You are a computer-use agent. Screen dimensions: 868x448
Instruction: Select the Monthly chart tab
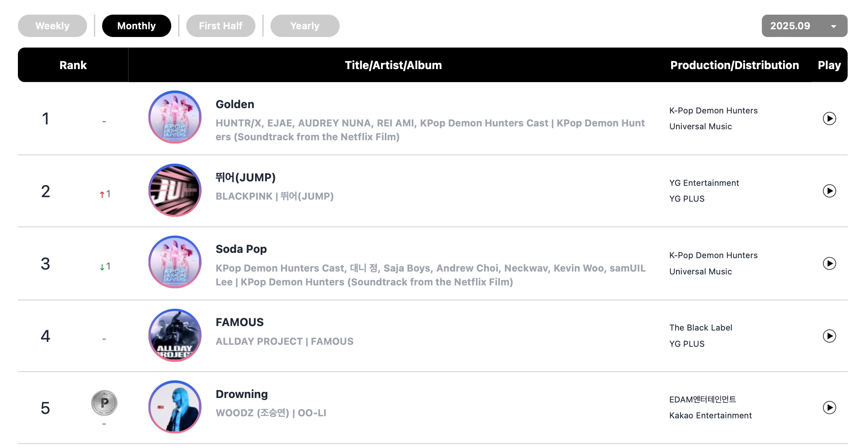[x=136, y=26]
